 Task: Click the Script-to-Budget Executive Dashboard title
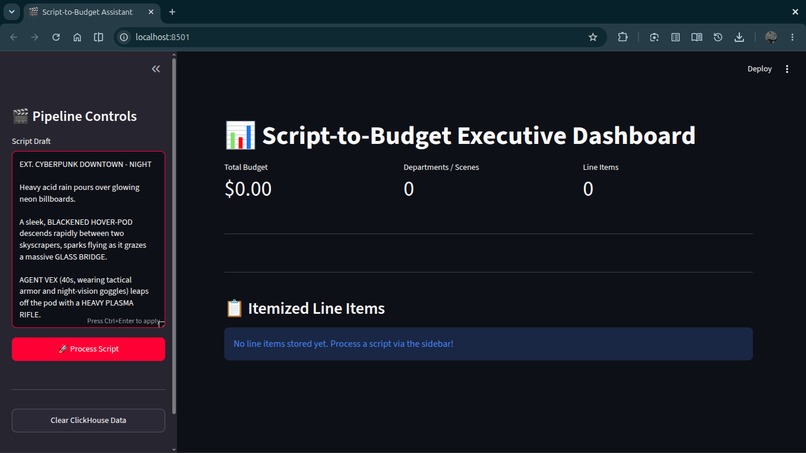point(479,136)
